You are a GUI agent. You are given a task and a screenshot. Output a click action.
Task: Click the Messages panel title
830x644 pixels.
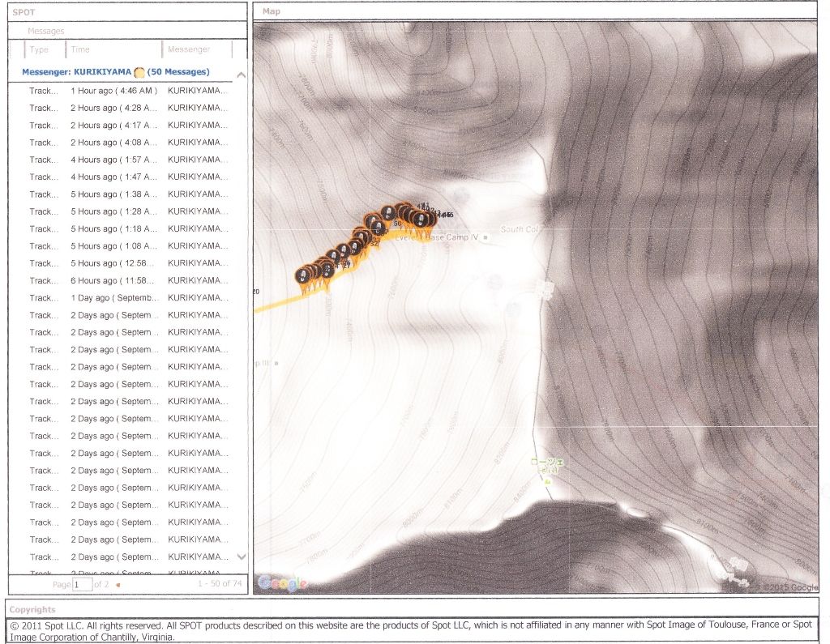click(x=46, y=32)
